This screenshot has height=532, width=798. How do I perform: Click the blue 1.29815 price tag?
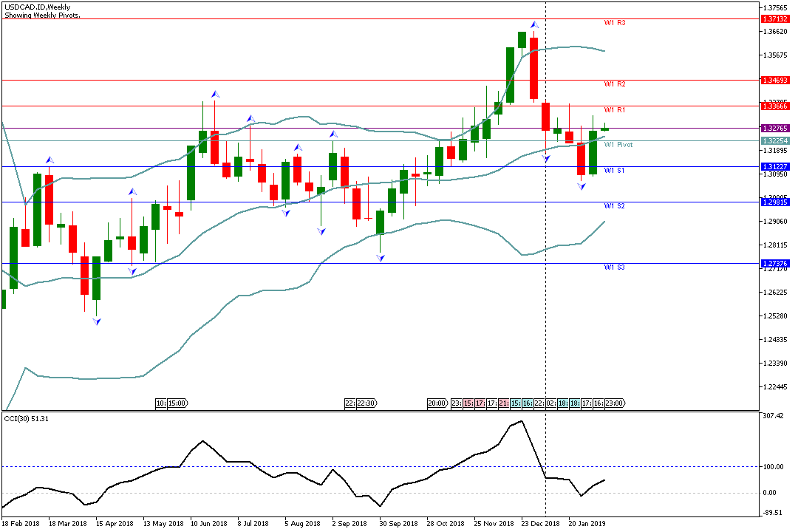[775, 202]
